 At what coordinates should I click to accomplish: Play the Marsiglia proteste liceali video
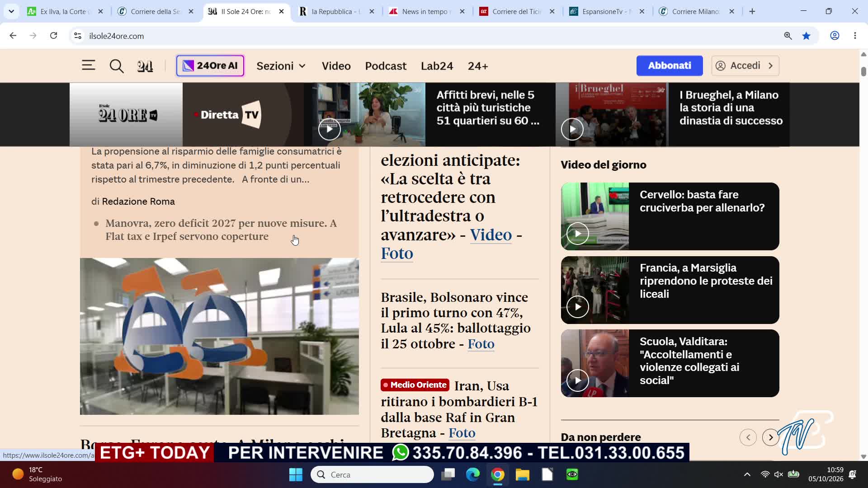[577, 307]
